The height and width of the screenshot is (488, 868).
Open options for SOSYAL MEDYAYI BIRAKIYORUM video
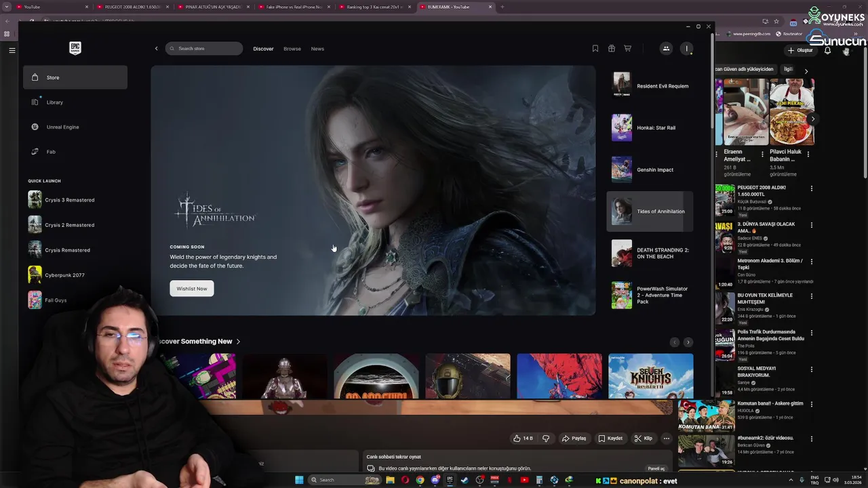(812, 369)
